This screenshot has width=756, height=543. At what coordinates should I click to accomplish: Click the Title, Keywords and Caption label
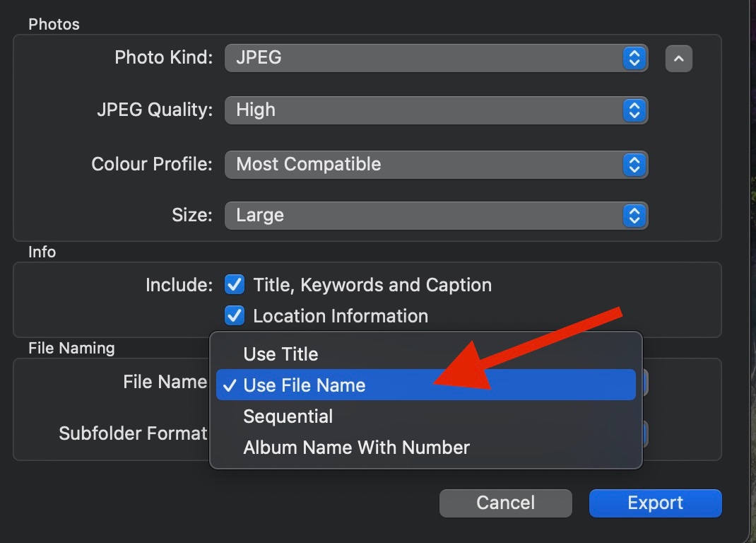tap(372, 285)
